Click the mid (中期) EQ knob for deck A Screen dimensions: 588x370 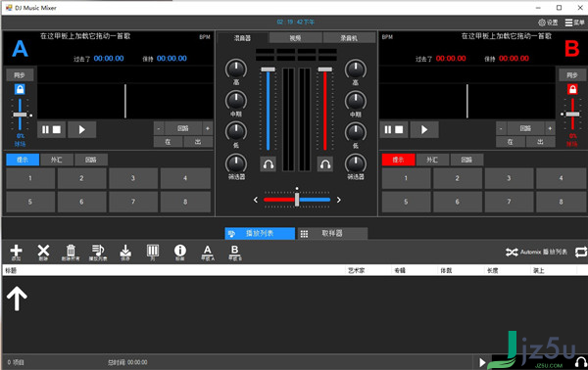click(x=236, y=101)
